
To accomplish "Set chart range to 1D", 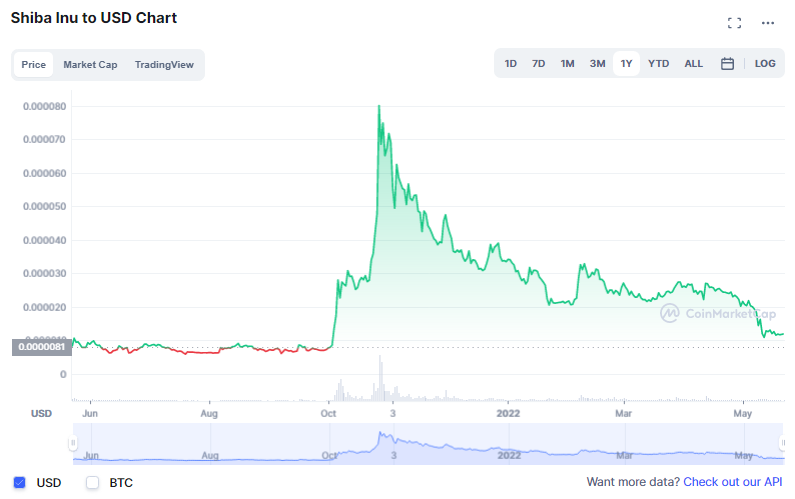I will (511, 63).
